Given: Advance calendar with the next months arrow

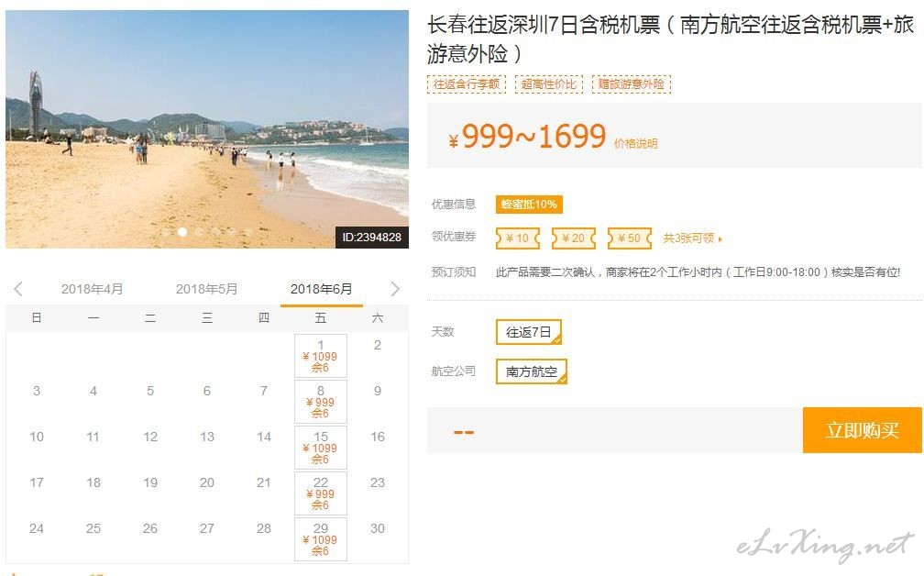Looking at the screenshot, I should click(x=395, y=289).
